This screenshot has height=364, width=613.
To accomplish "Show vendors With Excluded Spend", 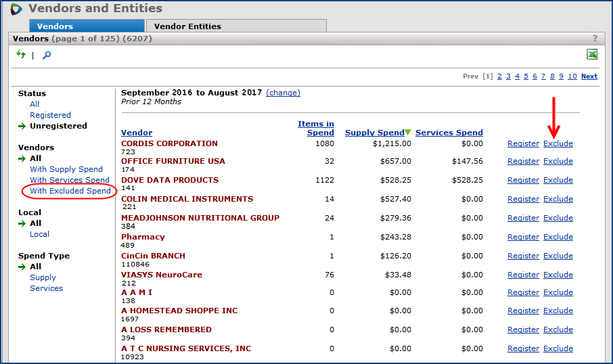I will pyautogui.click(x=70, y=191).
